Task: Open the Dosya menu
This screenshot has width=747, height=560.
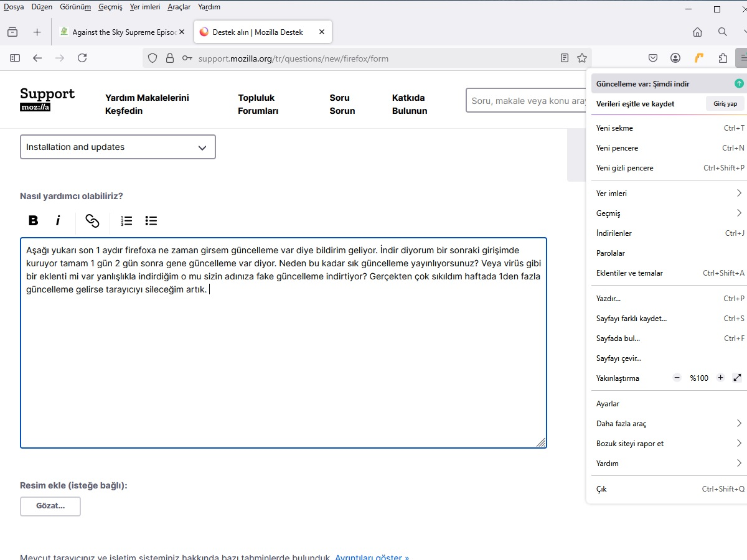Action: 14,7
